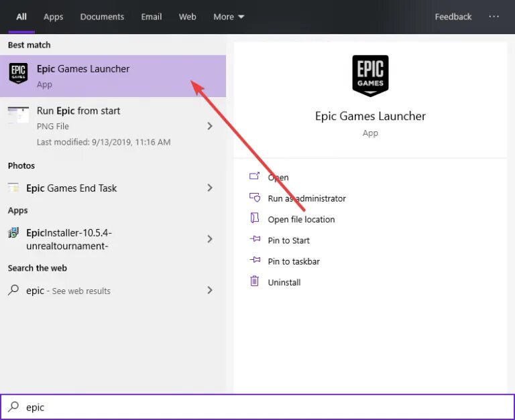Click the EpicInstaller app icon

pyautogui.click(x=13, y=232)
